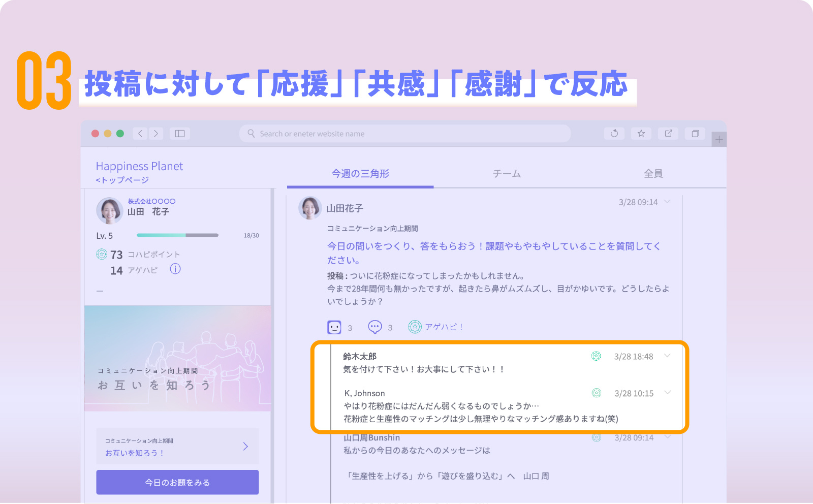This screenshot has height=504, width=813.
Task: Open the お互いを知ろう！ card
Action: [177, 446]
